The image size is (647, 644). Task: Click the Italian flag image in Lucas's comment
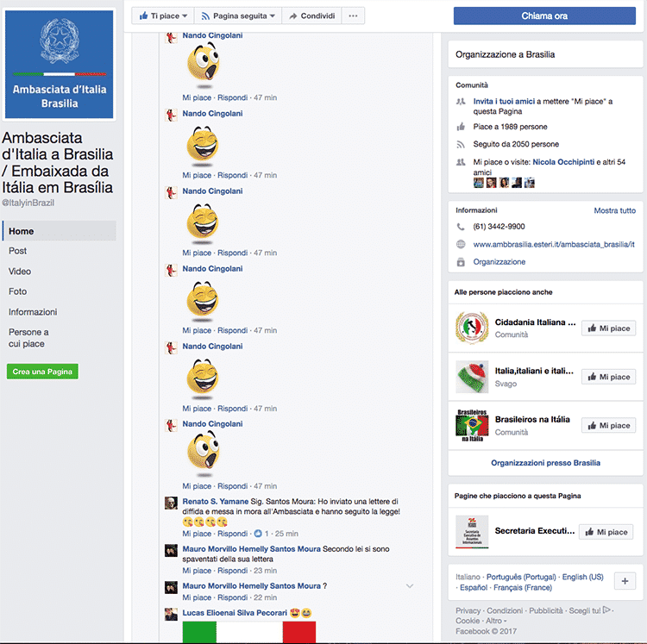pyautogui.click(x=249, y=632)
